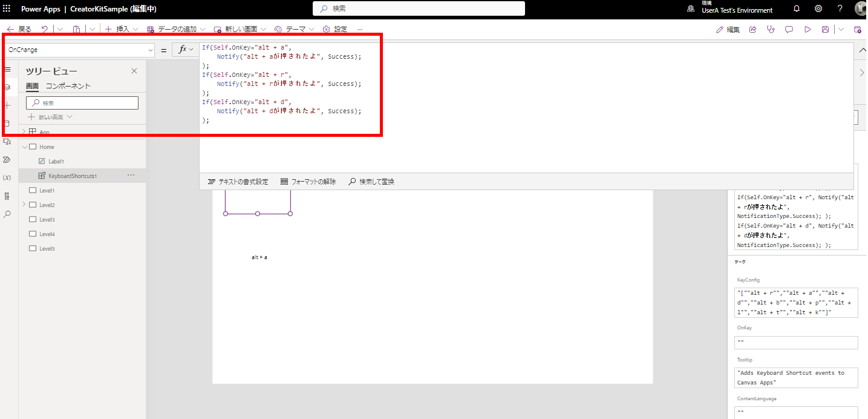Switch to the コンポーネント tab
This screenshot has height=419, width=868.
[68, 86]
